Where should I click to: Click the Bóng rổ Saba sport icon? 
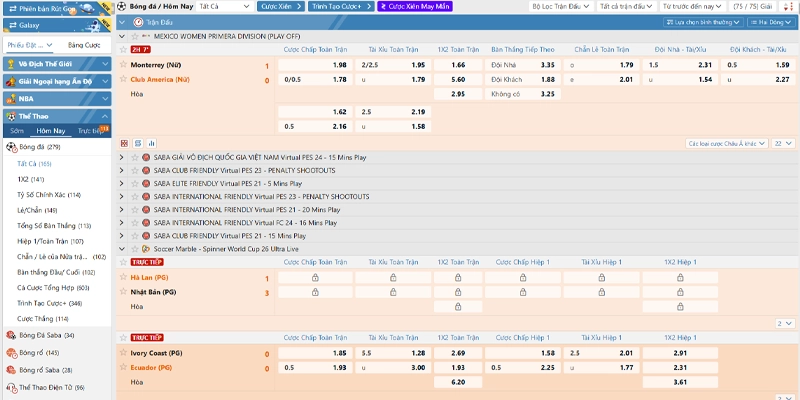coord(11,370)
